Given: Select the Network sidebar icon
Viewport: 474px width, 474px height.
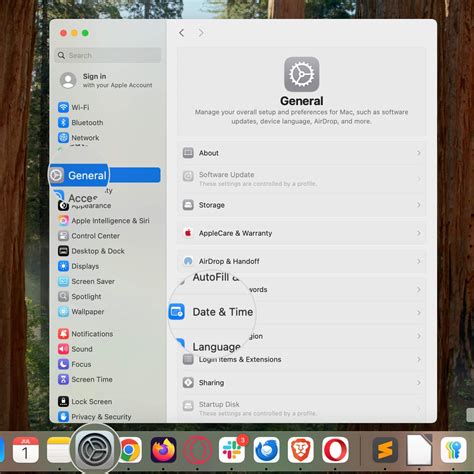Looking at the screenshot, I should click(x=63, y=137).
